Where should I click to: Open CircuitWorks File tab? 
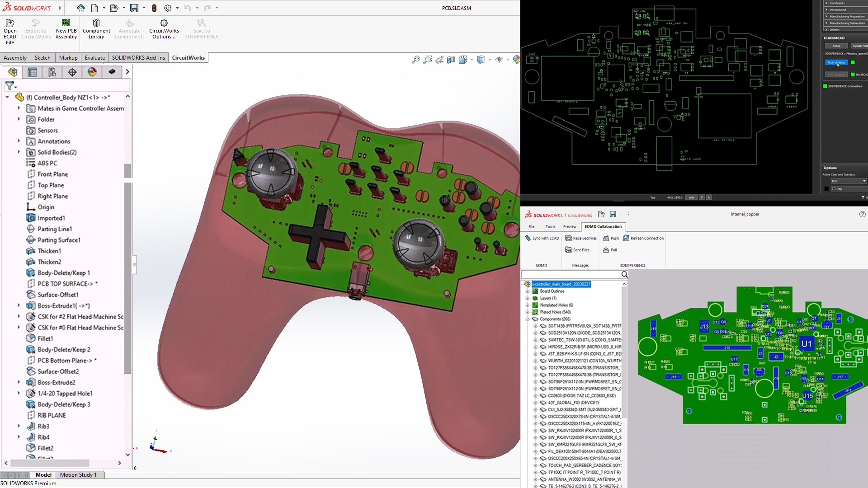click(x=531, y=226)
